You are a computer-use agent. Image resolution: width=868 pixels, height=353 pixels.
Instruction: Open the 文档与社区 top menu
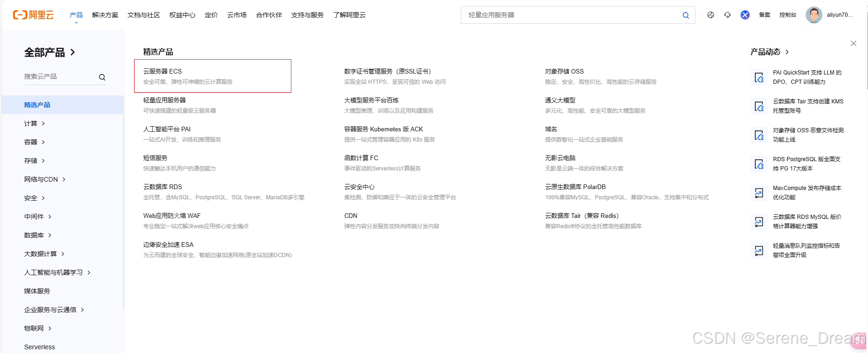point(144,15)
